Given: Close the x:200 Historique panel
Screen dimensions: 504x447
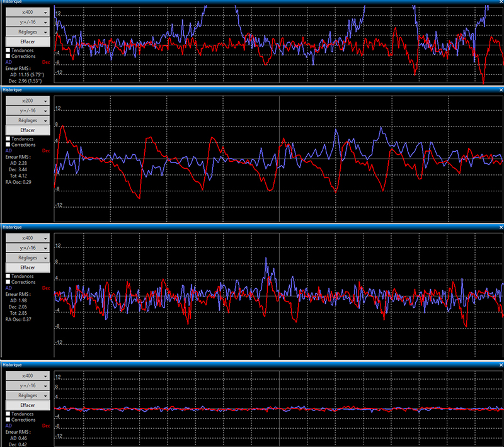Looking at the screenshot, I should pyautogui.click(x=501, y=90).
